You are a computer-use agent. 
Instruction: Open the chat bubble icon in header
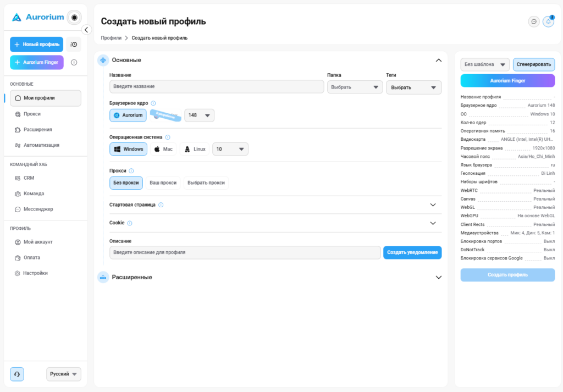coord(534,21)
